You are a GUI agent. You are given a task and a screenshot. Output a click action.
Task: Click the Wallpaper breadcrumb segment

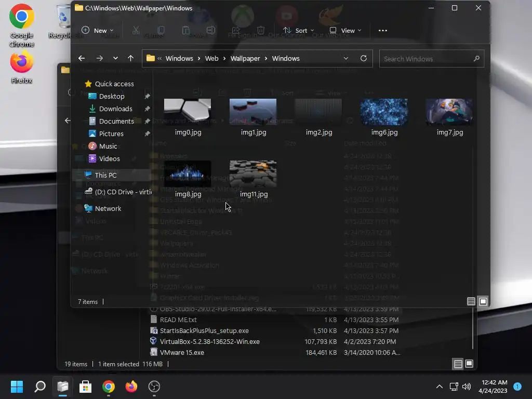pyautogui.click(x=245, y=58)
